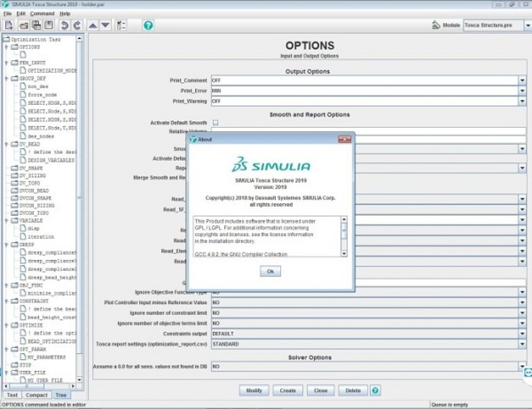Viewport: 532px width, 409px height.
Task: Click the move down triangle icon
Action: click(105, 25)
